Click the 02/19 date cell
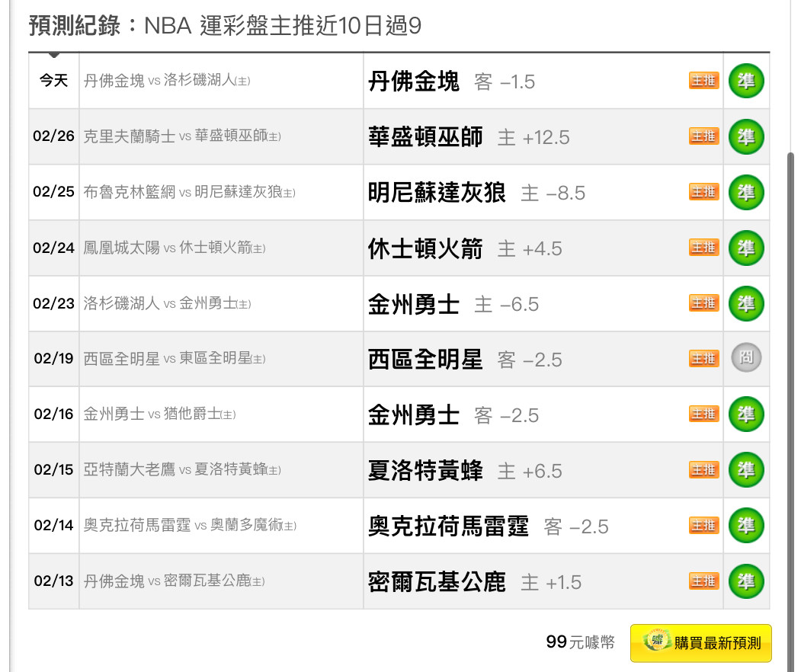The image size is (801, 672). tap(53, 358)
